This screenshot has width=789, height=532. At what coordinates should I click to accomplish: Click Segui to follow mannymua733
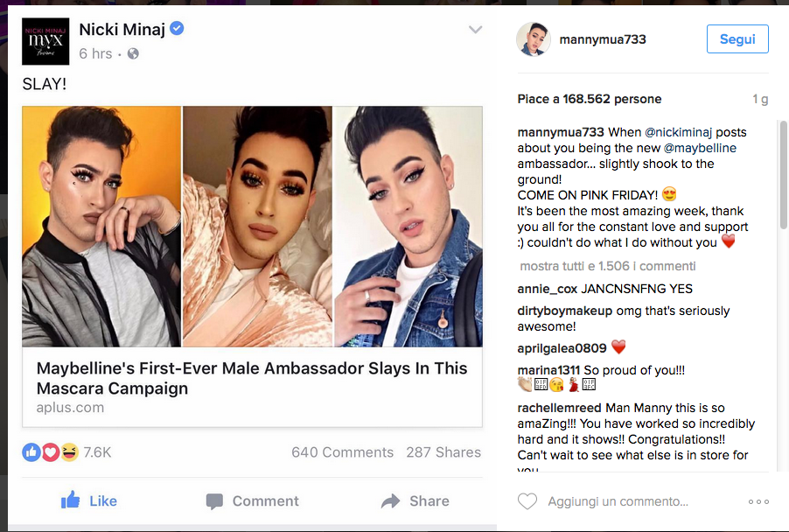click(x=737, y=38)
